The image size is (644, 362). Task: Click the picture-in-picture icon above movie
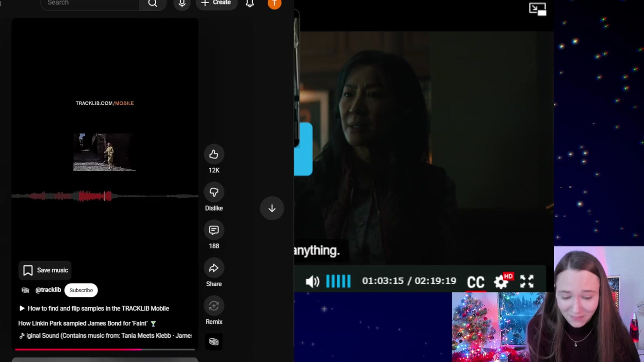538,9
